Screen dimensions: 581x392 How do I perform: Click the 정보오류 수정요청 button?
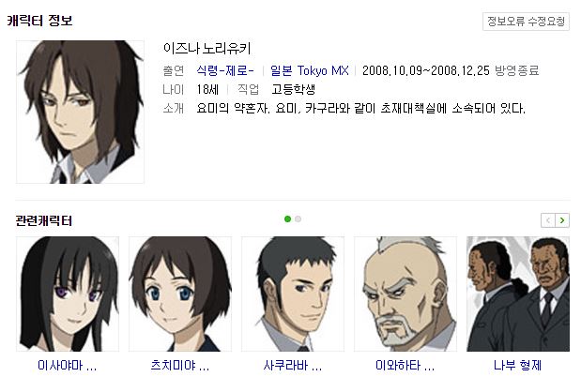click(x=526, y=21)
